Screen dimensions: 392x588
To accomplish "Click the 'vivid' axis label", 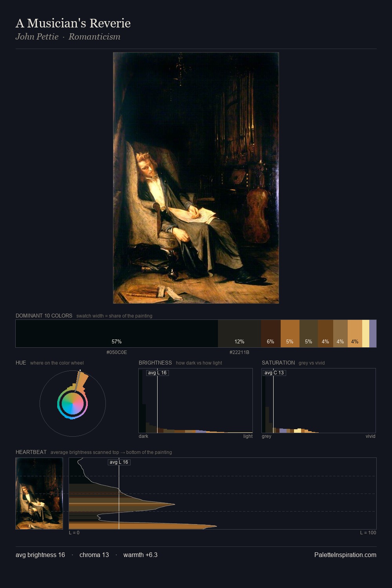I will pos(370,436).
